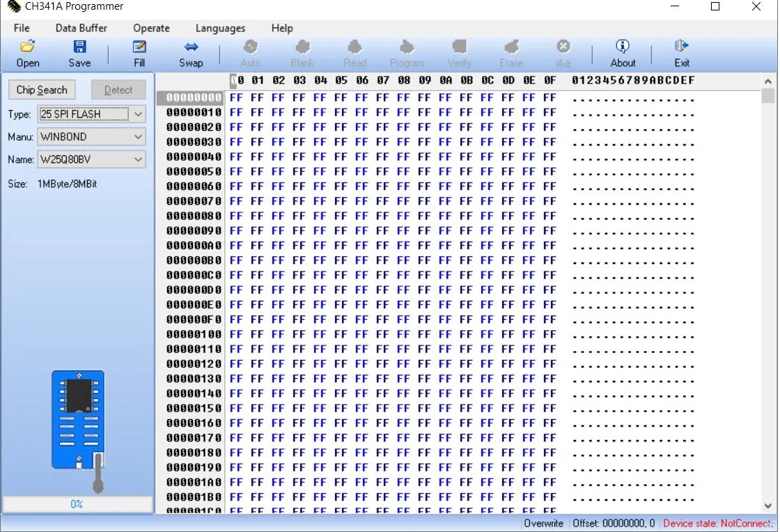
Task: Open the File menu
Action: point(22,28)
